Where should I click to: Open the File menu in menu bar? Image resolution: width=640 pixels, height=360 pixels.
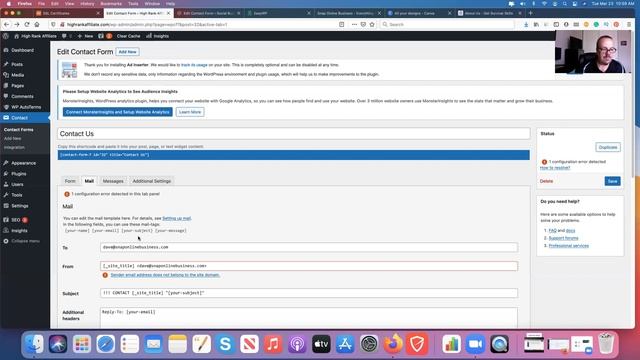41,3
